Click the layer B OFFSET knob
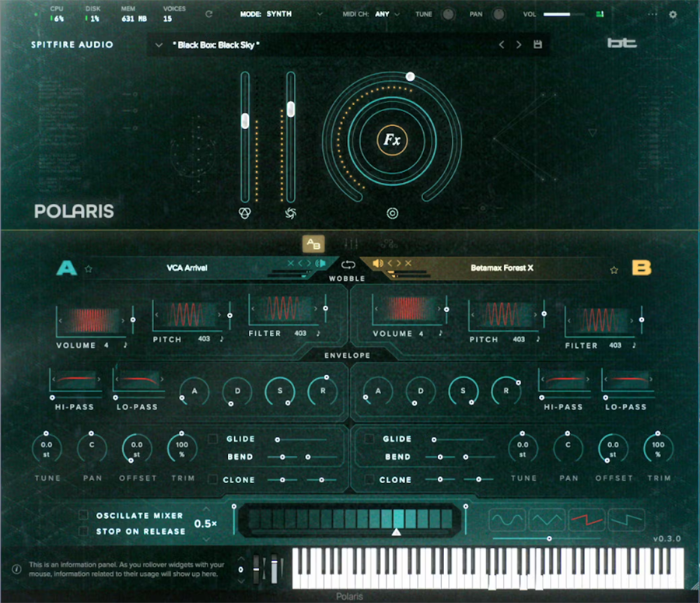700x603 pixels. coord(613,448)
